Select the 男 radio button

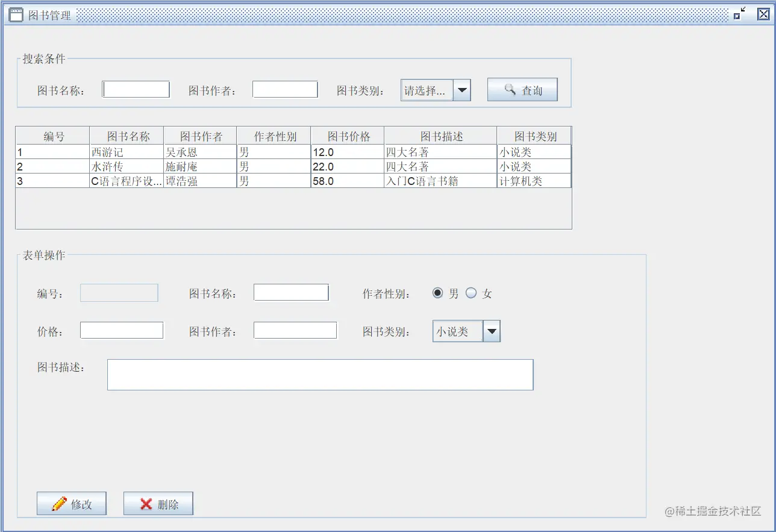pos(438,293)
